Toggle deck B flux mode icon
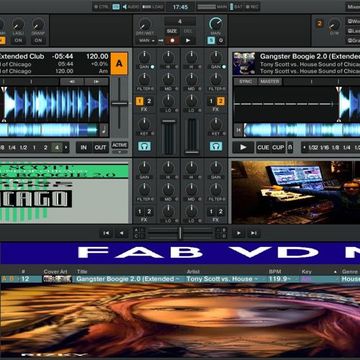 [290, 147]
